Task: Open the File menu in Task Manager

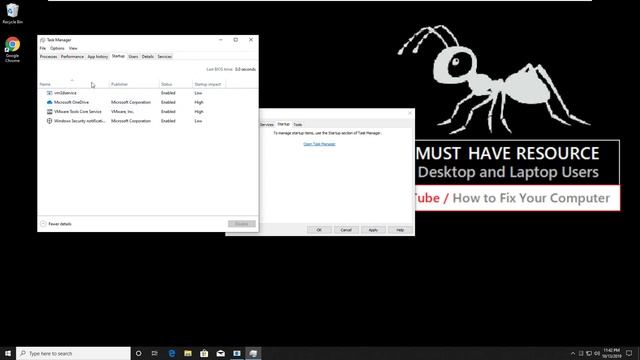Action: pos(43,48)
